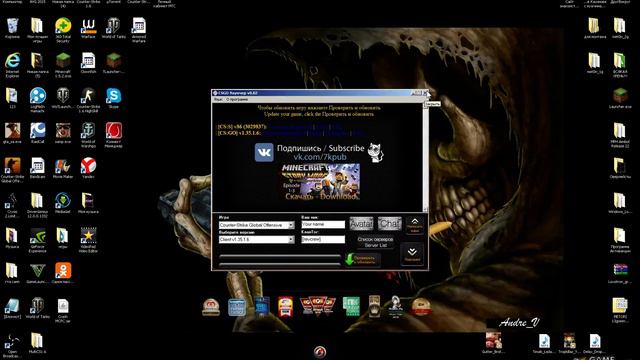Open Yandex browser shortcut
Image resolution: width=640 pixels, height=360 pixels.
tap(88, 168)
